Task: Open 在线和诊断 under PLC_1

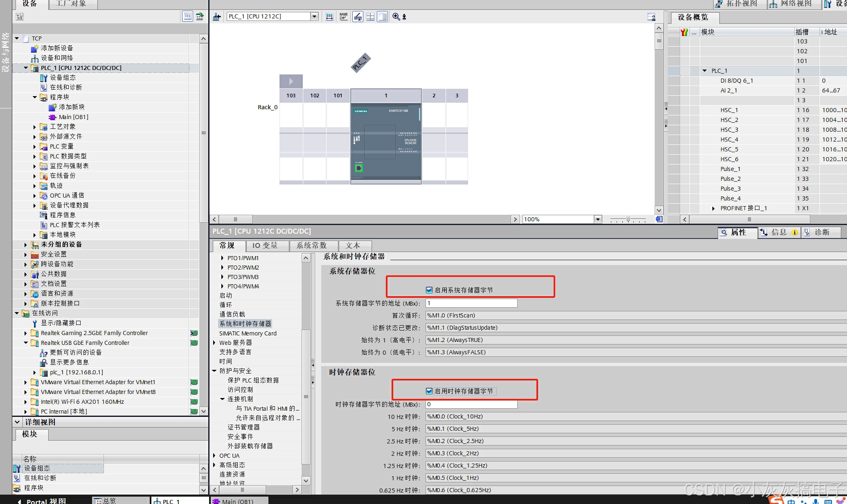Action: click(x=65, y=87)
